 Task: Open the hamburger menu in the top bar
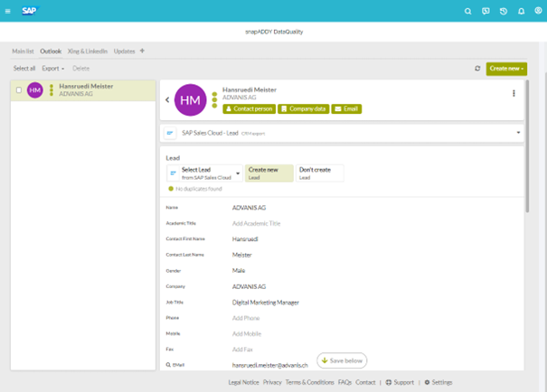[8, 12]
